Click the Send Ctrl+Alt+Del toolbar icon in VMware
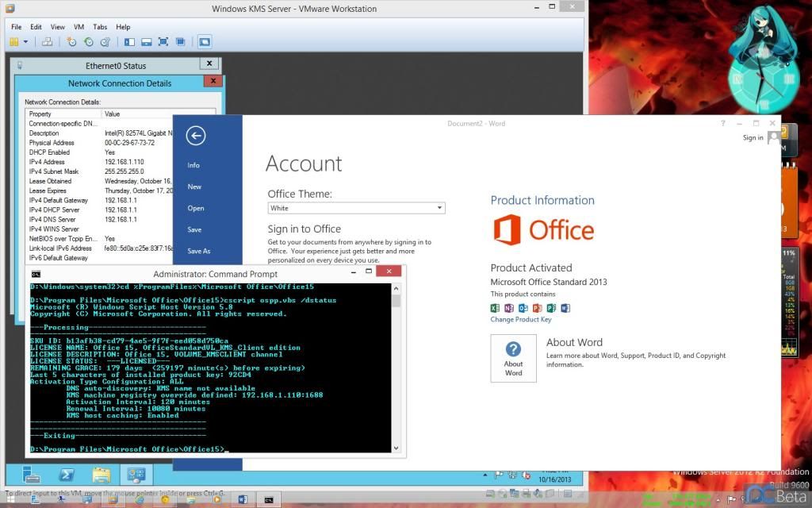This screenshot has height=508, width=812. pyautogui.click(x=47, y=42)
